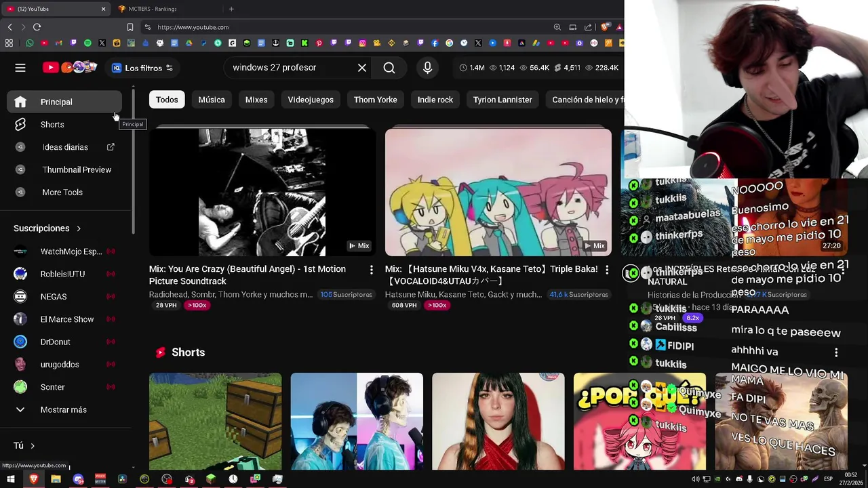Bookmark this page
The height and width of the screenshot is (488, 868).
pos(130,27)
